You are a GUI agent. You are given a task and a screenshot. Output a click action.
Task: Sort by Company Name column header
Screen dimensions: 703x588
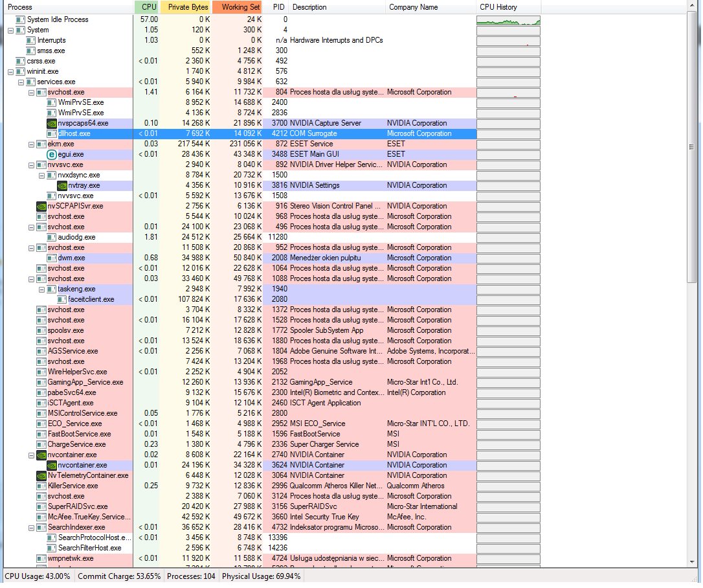pos(431,7)
